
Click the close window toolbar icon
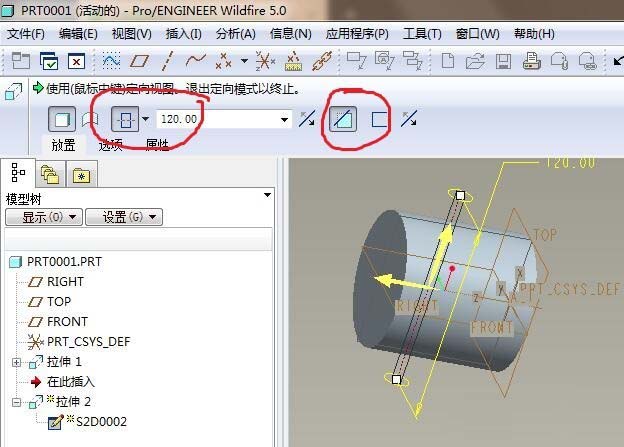(76, 61)
